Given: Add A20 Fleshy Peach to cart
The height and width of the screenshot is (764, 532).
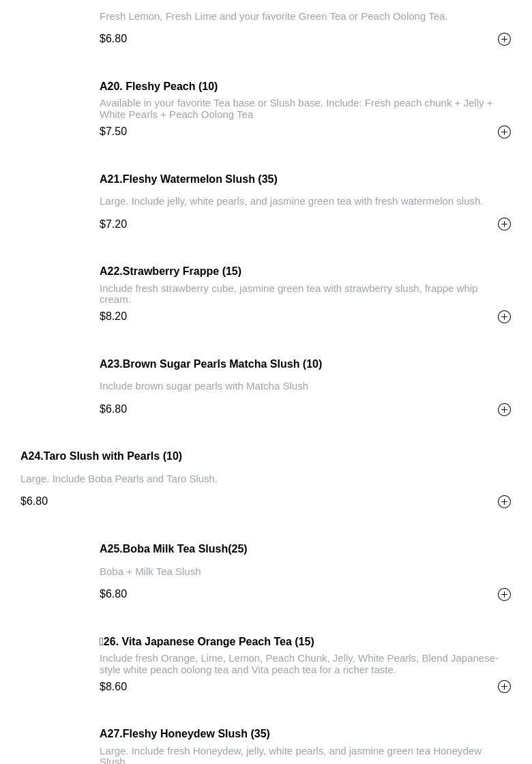Looking at the screenshot, I should [x=504, y=132].
